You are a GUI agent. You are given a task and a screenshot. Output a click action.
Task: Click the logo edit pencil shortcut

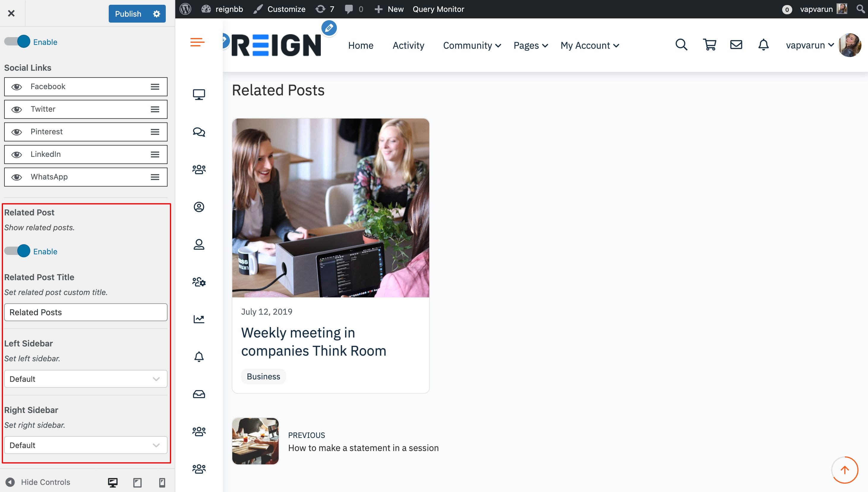[329, 28]
